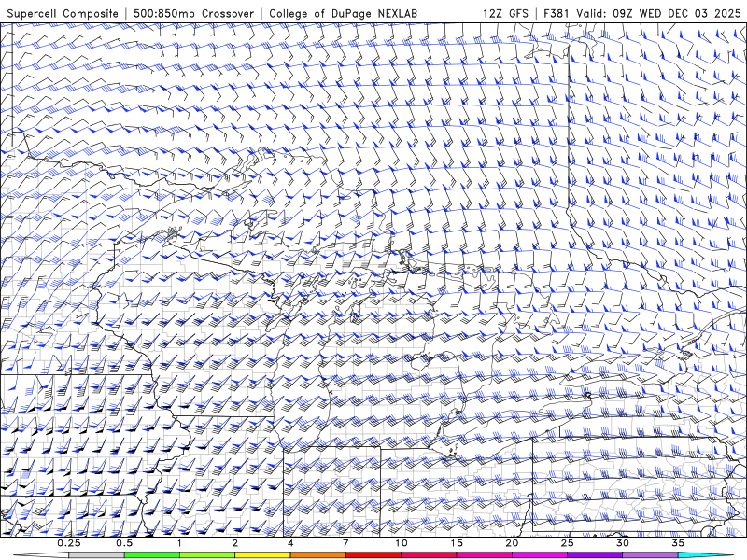
Task: Click the cyan color bar end segment
Action: click(x=705, y=555)
